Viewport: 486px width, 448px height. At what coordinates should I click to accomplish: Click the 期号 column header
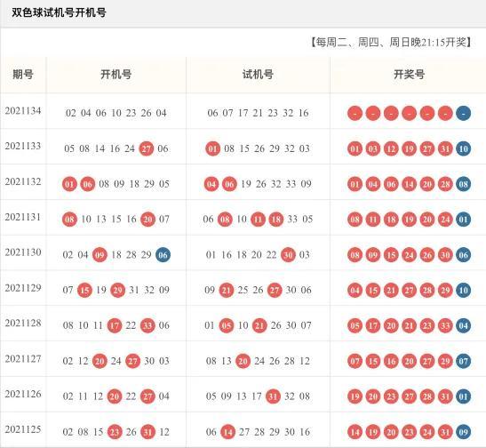coord(23,75)
